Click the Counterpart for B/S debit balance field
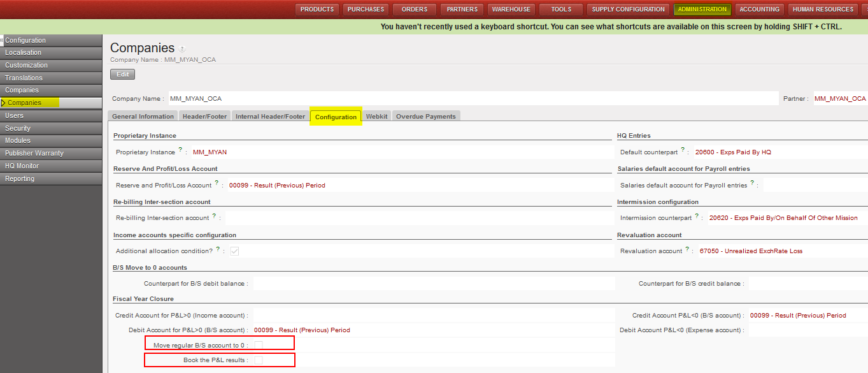868x373 pixels. [x=433, y=283]
